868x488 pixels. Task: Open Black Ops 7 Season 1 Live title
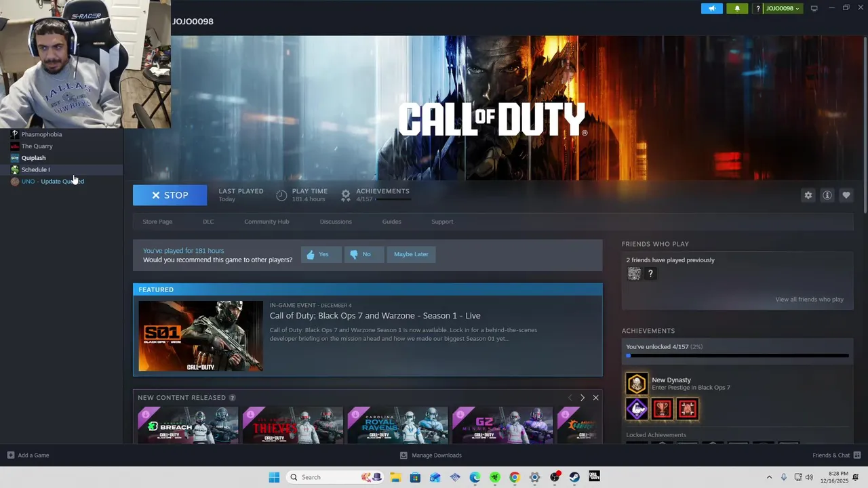(x=375, y=316)
